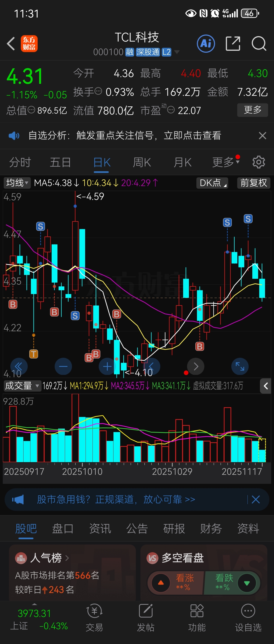The height and width of the screenshot is (644, 274).
Task: Close the 股市急用钱 ad banner
Action: point(256,500)
